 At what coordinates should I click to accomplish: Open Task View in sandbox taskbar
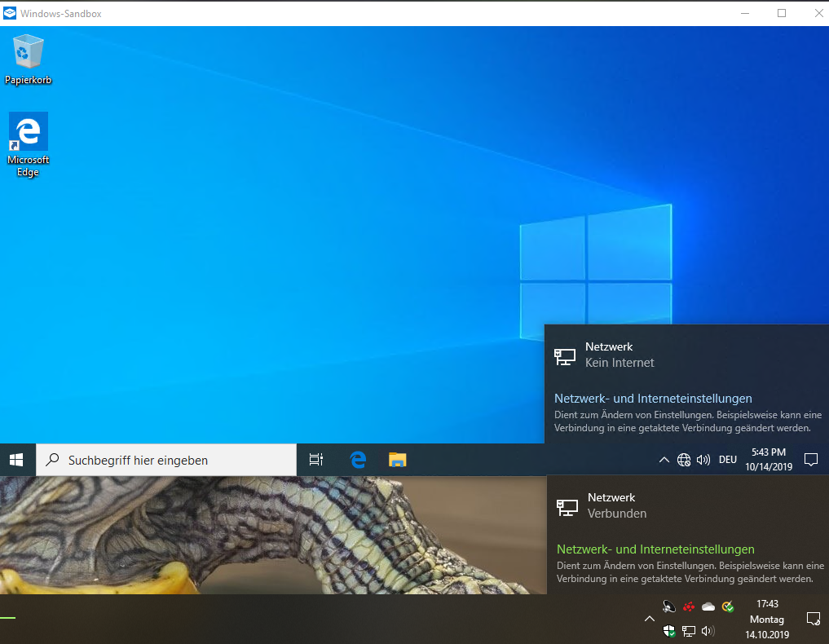click(316, 460)
